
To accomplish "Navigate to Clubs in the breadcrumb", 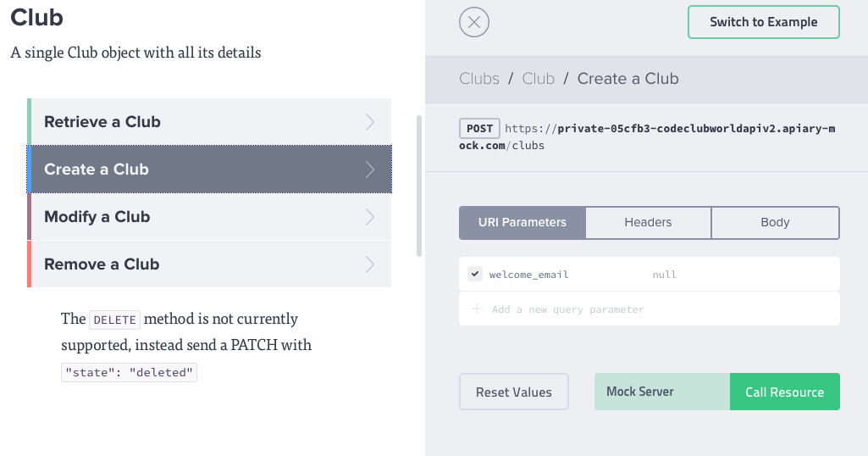I will coord(479,79).
